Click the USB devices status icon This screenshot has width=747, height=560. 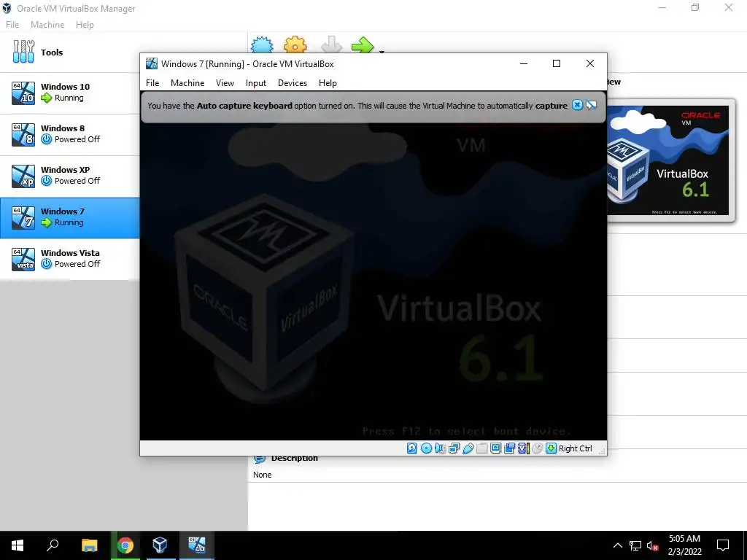[x=468, y=448]
